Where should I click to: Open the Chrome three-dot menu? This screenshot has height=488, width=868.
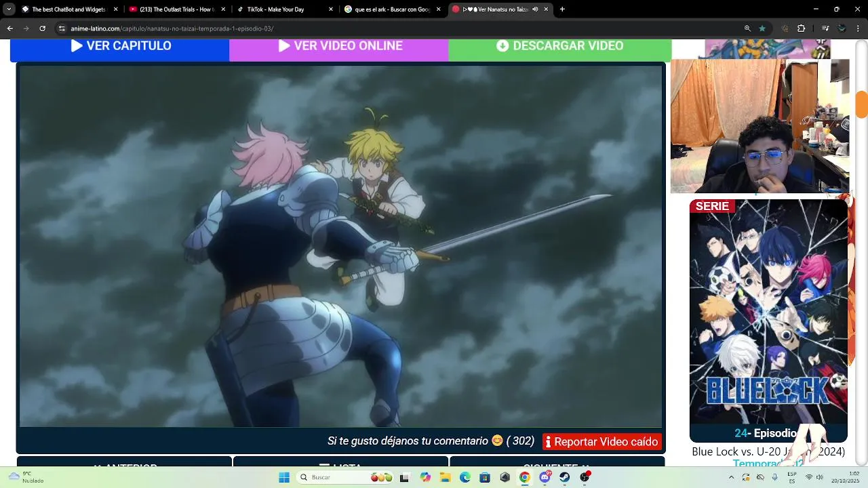click(x=859, y=28)
